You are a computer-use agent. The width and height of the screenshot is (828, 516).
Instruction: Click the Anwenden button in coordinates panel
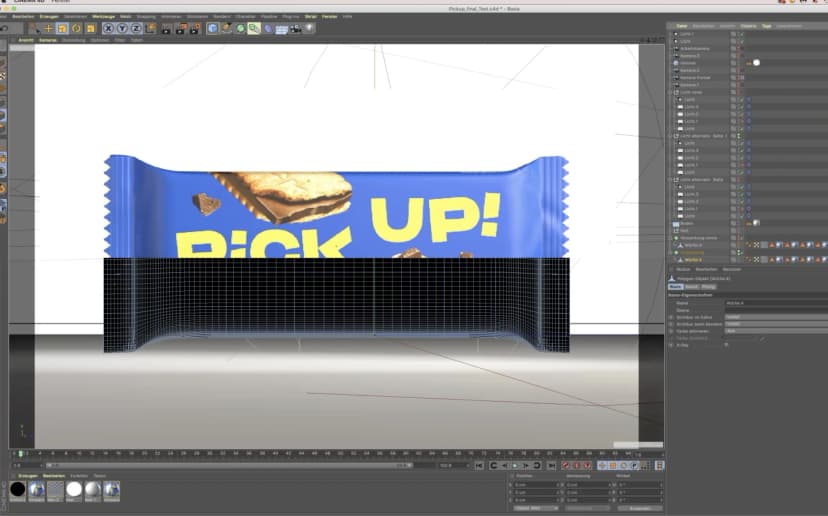(x=638, y=508)
